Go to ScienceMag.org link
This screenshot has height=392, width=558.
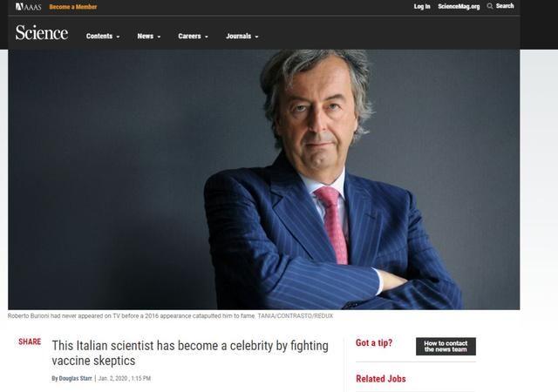(459, 6)
